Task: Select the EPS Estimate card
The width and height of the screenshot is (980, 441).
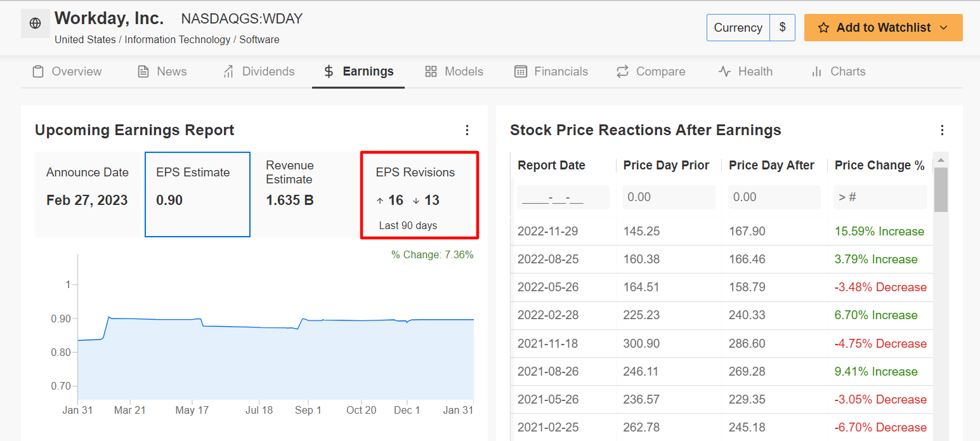Action: point(197,194)
